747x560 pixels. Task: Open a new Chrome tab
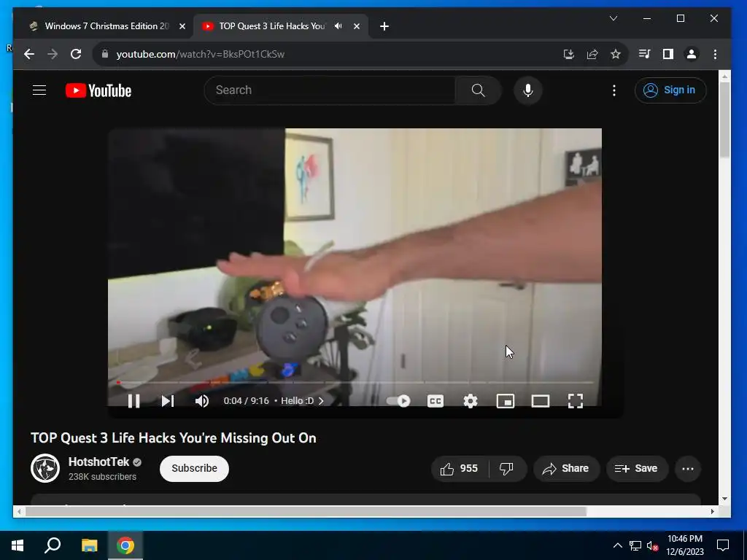click(384, 26)
